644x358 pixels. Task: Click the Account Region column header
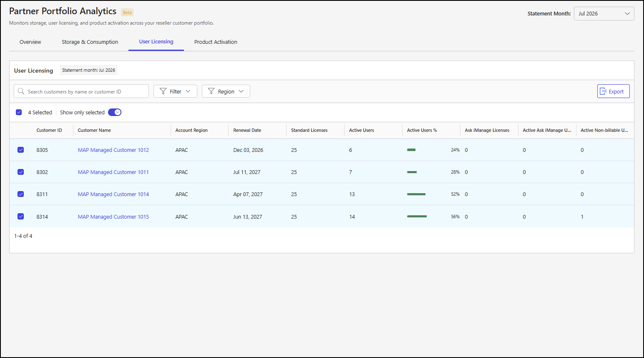click(x=191, y=130)
